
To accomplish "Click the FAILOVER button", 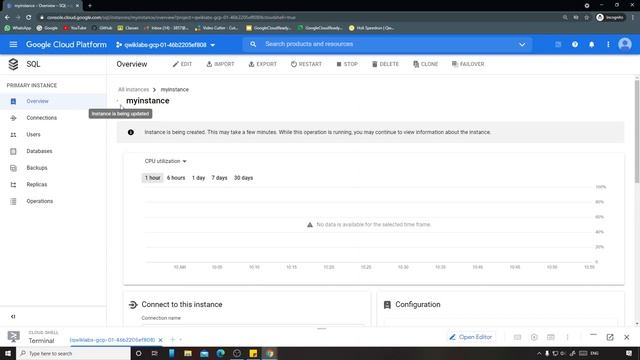I will pyautogui.click(x=468, y=64).
